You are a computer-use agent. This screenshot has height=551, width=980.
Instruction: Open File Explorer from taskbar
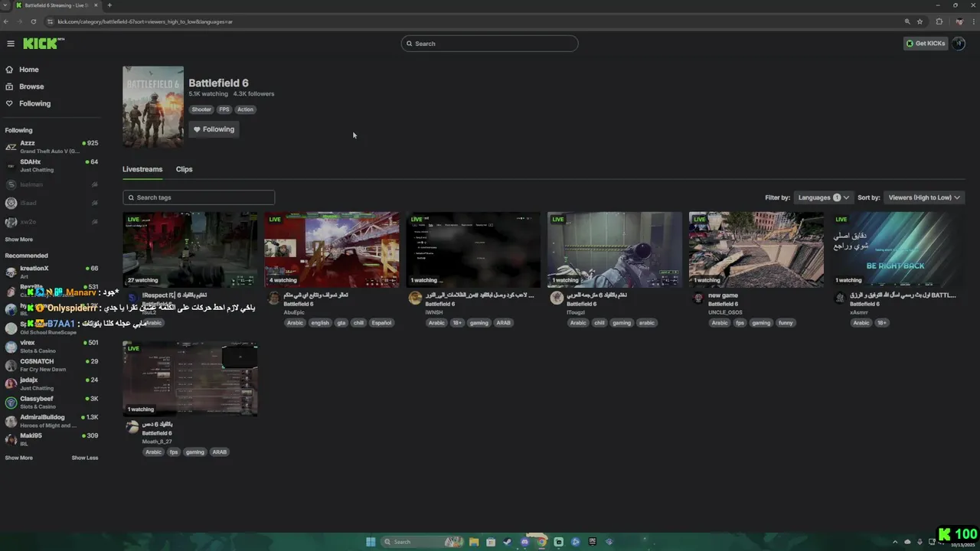tap(474, 542)
